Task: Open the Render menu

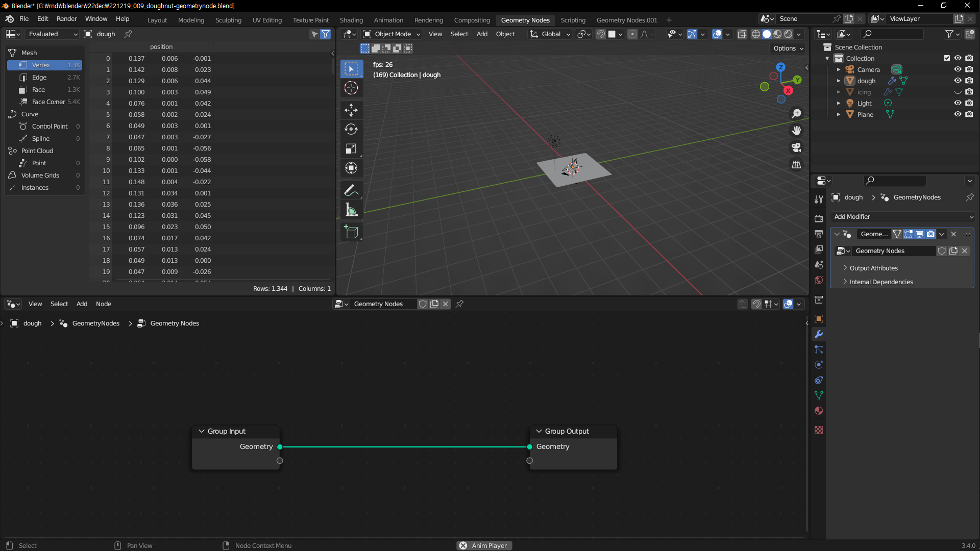Action: [x=66, y=18]
